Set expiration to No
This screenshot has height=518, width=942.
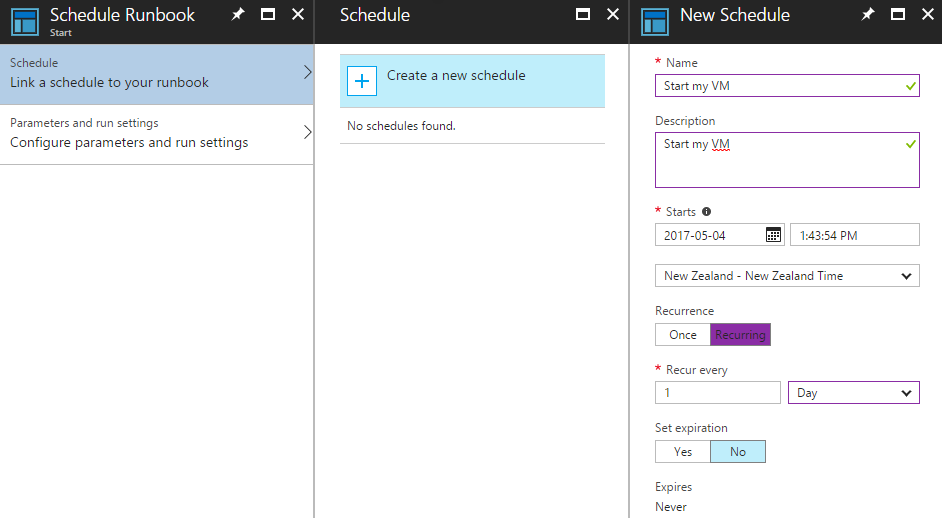pos(738,452)
